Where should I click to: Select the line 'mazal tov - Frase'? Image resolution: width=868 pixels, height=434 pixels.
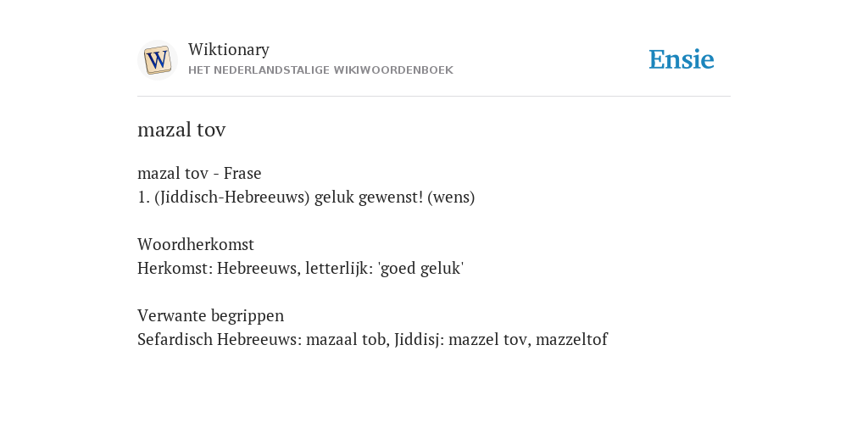click(x=199, y=173)
